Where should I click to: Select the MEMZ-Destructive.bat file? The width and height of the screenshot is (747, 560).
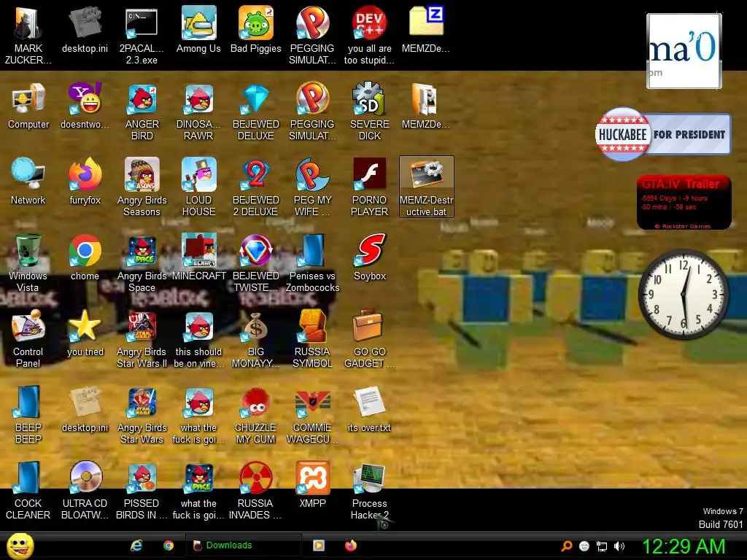click(426, 187)
